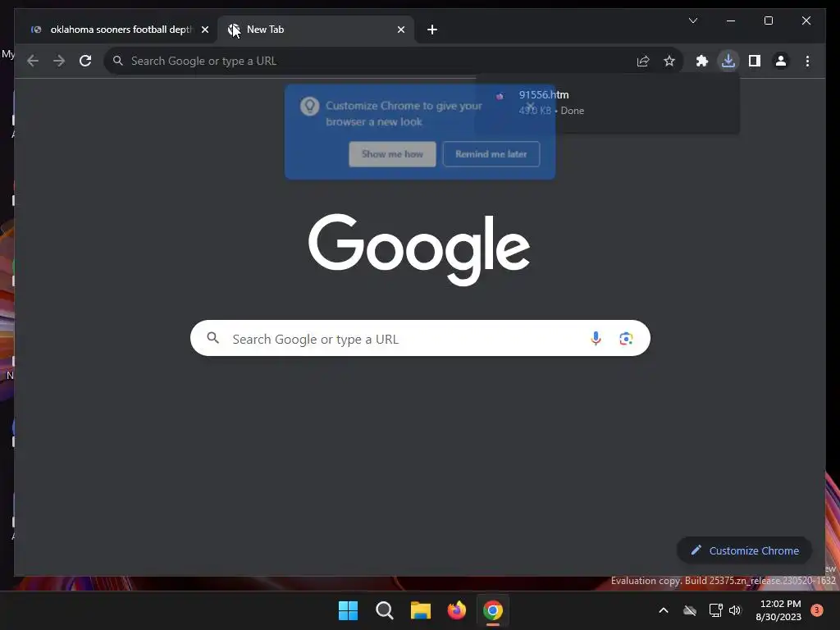Close the New Tab tab
Viewport: 840px width, 630px height.
click(x=400, y=30)
